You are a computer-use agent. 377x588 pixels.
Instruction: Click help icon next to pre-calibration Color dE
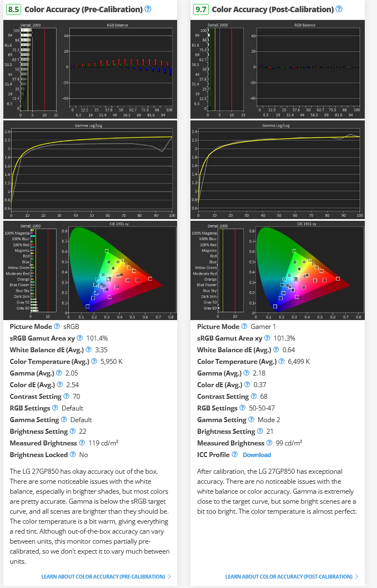[60, 384]
